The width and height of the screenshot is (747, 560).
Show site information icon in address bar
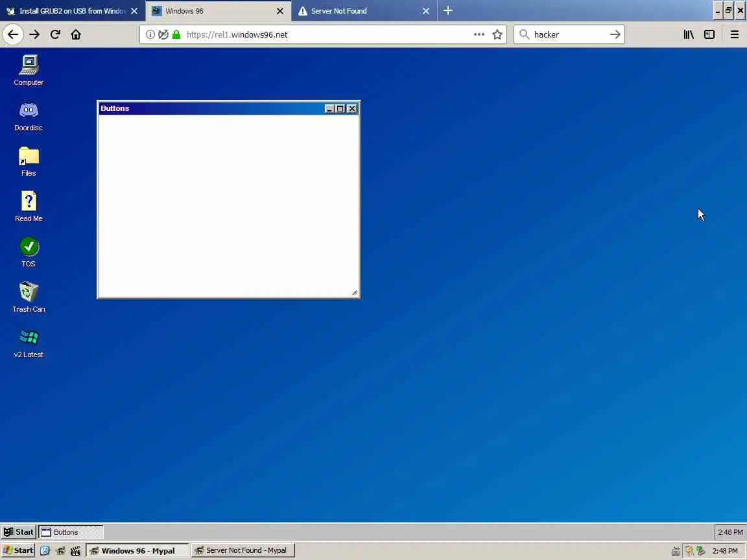click(x=150, y=34)
